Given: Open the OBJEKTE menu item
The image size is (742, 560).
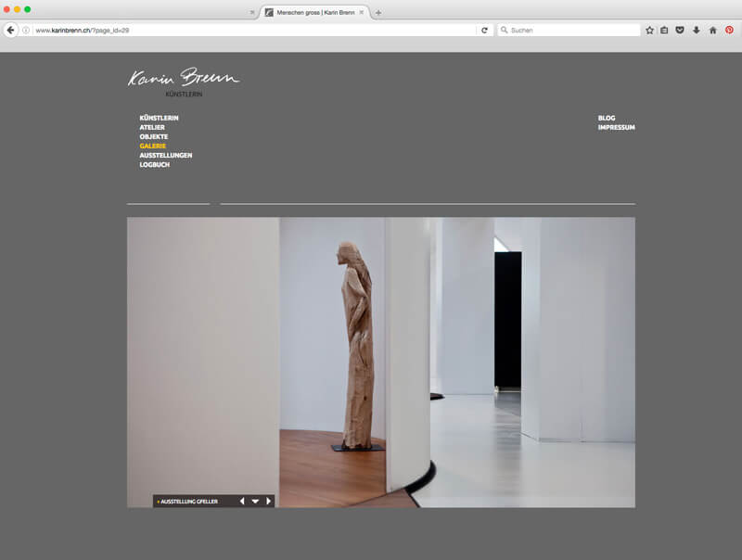Looking at the screenshot, I should coord(154,136).
